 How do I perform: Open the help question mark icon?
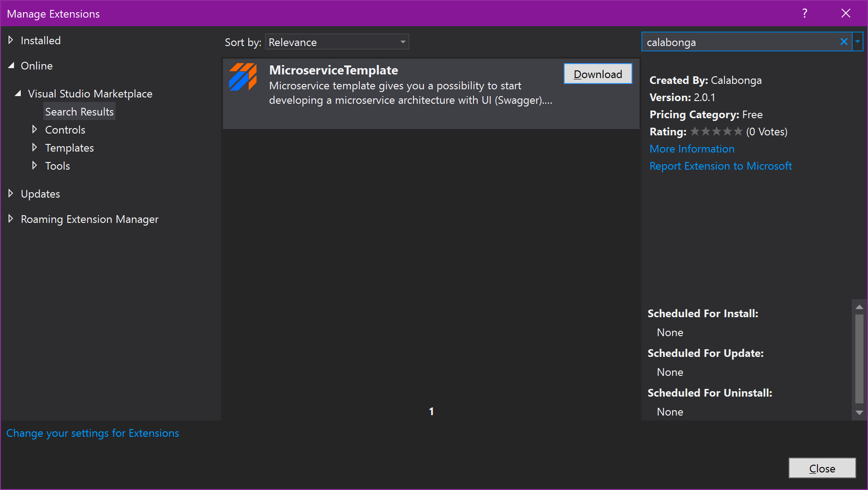804,14
